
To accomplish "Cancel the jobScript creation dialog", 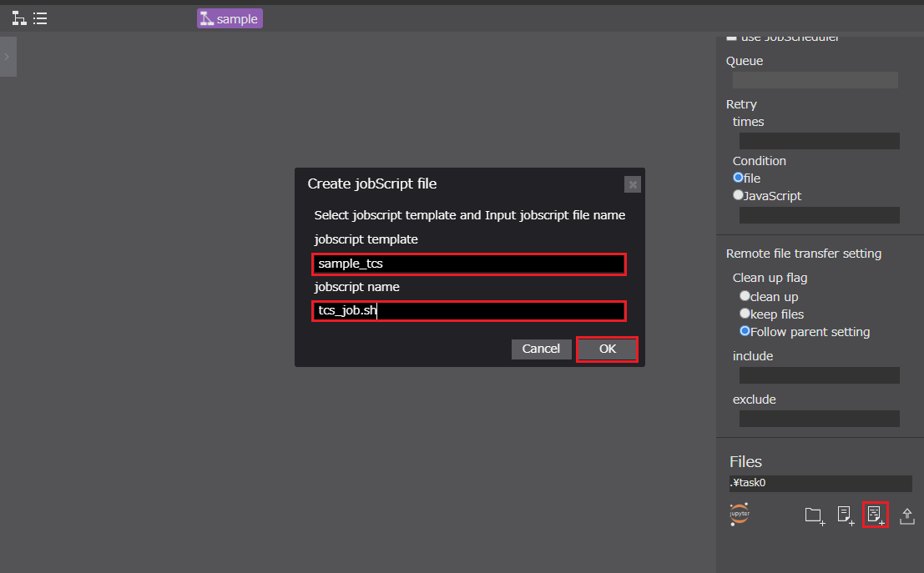I will (x=541, y=349).
